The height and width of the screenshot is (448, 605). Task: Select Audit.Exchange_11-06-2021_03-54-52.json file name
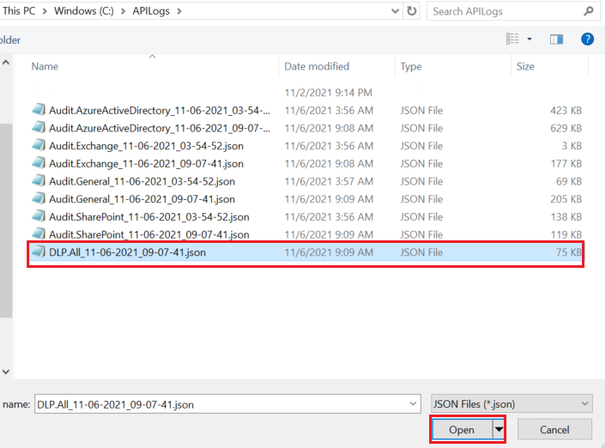[146, 146]
